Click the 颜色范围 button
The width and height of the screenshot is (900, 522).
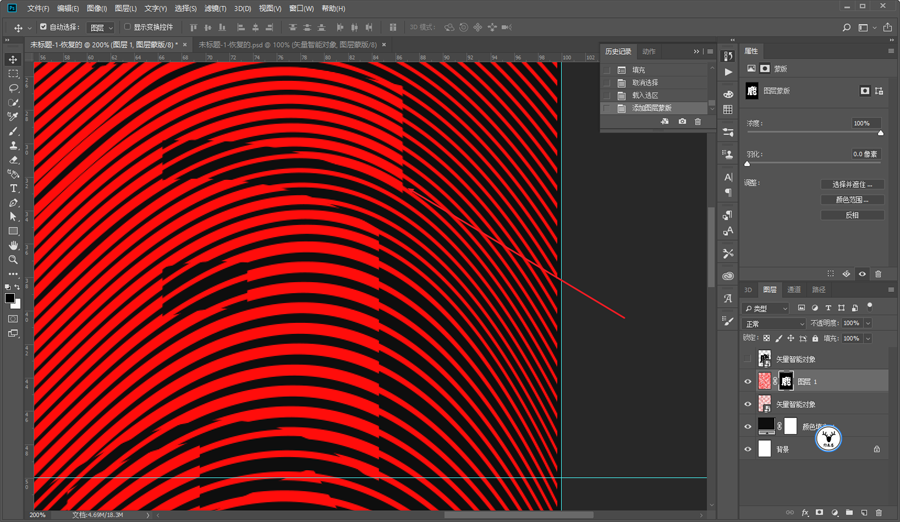click(x=851, y=200)
